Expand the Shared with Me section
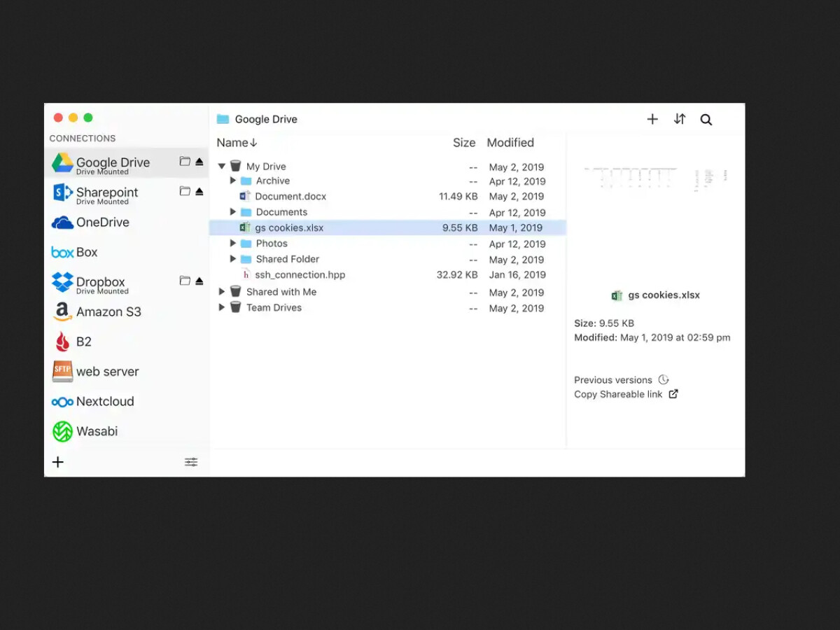The height and width of the screenshot is (630, 840). click(x=221, y=292)
